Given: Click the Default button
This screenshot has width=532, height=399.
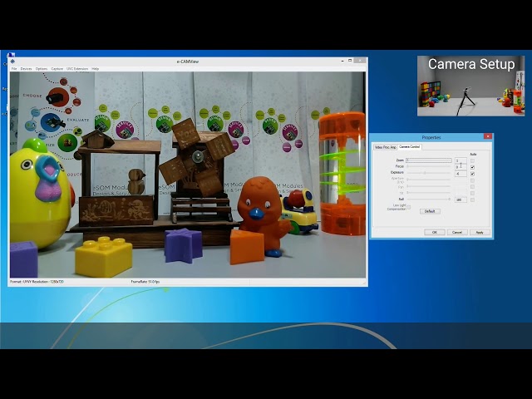Looking at the screenshot, I should click(431, 211).
